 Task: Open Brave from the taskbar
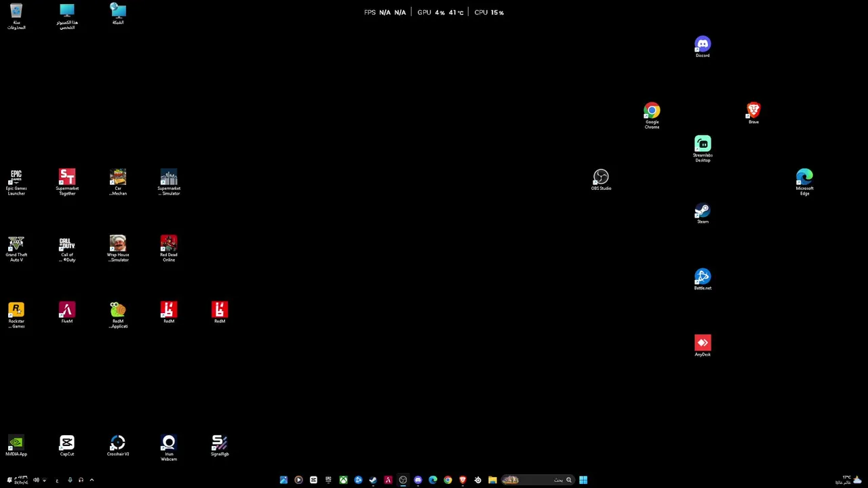click(x=462, y=480)
